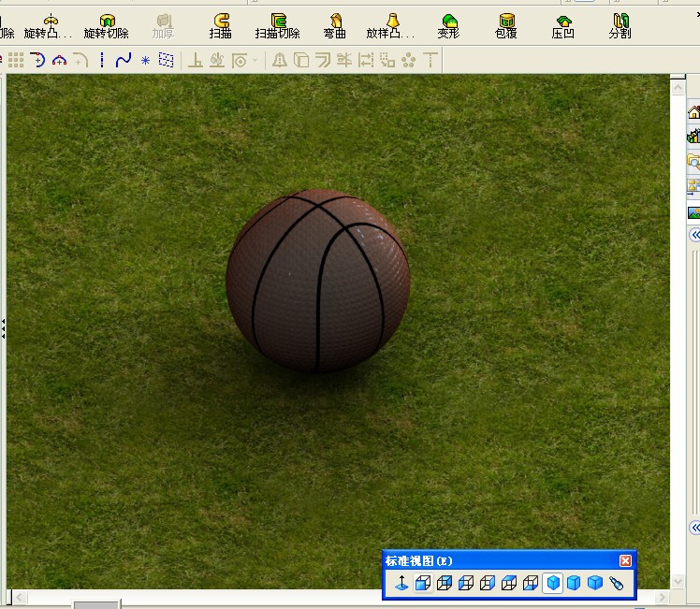Close the 标准视图 floating toolbar
700x609 pixels.
point(625,560)
